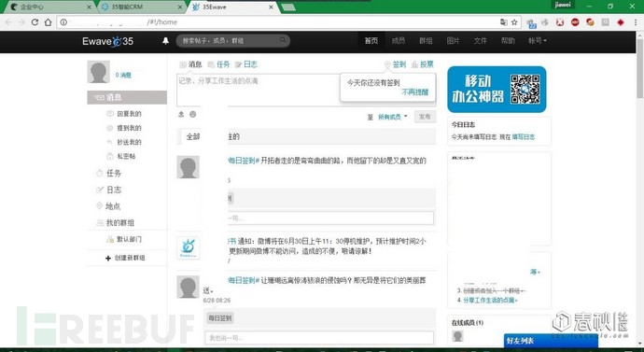Select the 全部 feed filter tab
This screenshot has height=352, width=644.
click(x=192, y=136)
